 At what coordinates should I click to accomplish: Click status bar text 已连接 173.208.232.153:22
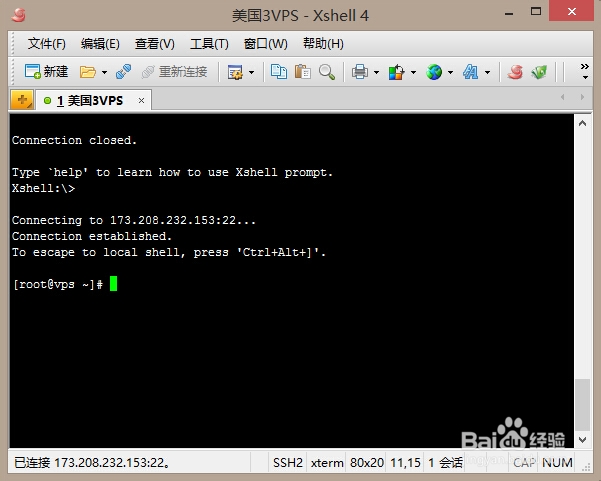point(92,463)
